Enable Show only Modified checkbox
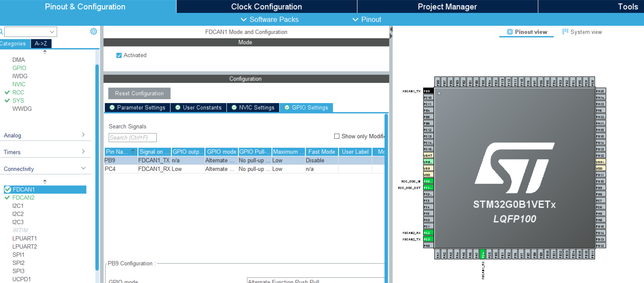The image size is (644, 283). coord(337,136)
